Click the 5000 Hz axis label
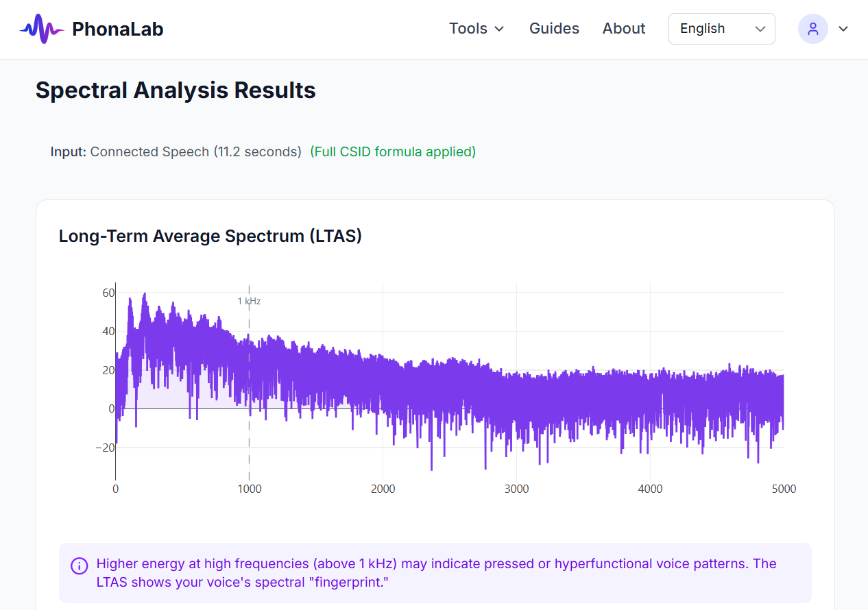Viewport: 868px width, 610px height. 784,489
